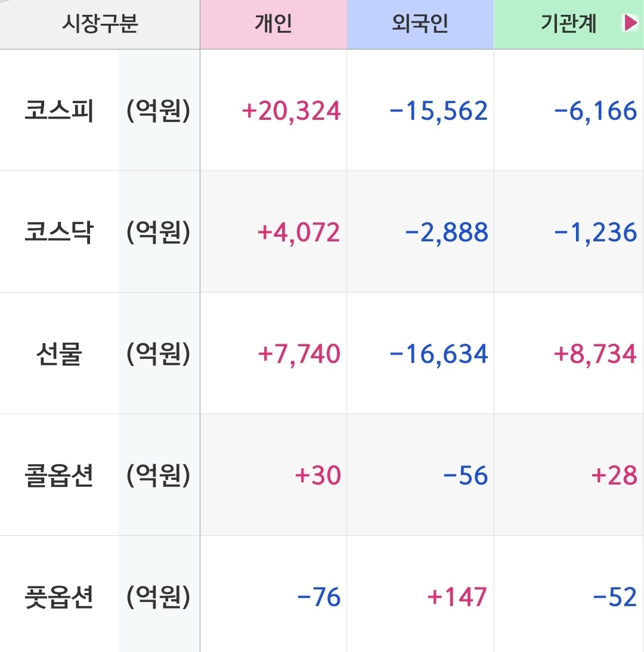Select the 기관계 column header
The image size is (644, 652).
click(x=569, y=24)
